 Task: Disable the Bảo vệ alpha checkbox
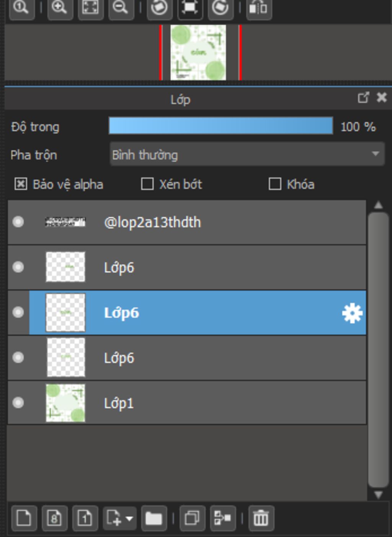(x=20, y=184)
